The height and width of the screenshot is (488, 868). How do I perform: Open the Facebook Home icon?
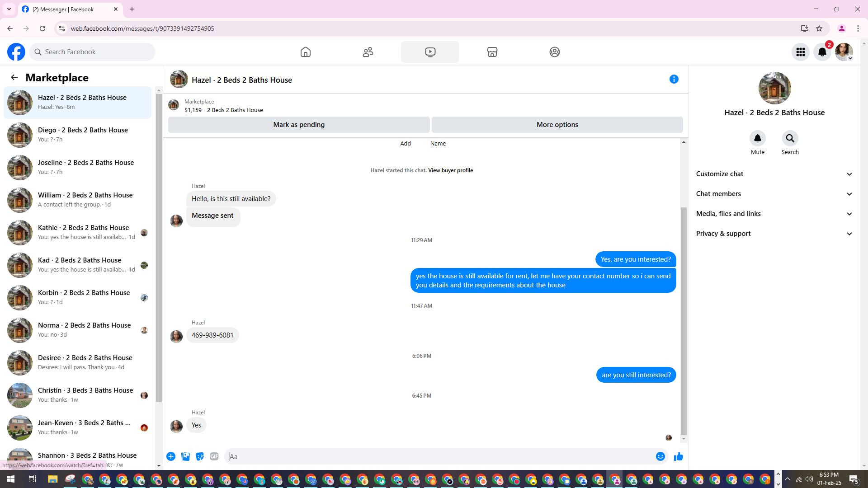click(306, 52)
